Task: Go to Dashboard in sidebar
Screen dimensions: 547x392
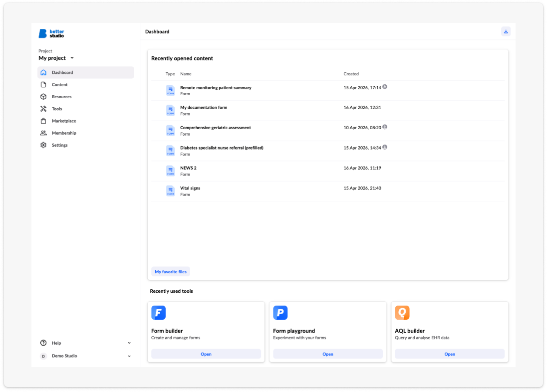Action: coord(86,72)
